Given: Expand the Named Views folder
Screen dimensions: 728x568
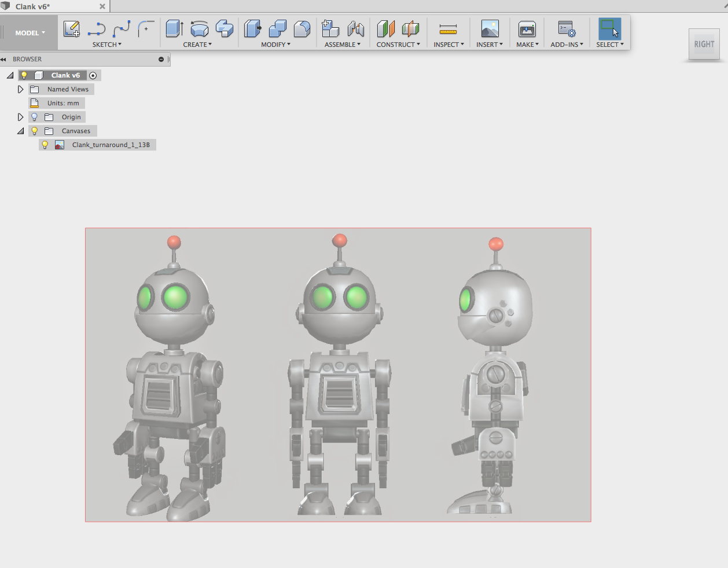Looking at the screenshot, I should [x=20, y=89].
